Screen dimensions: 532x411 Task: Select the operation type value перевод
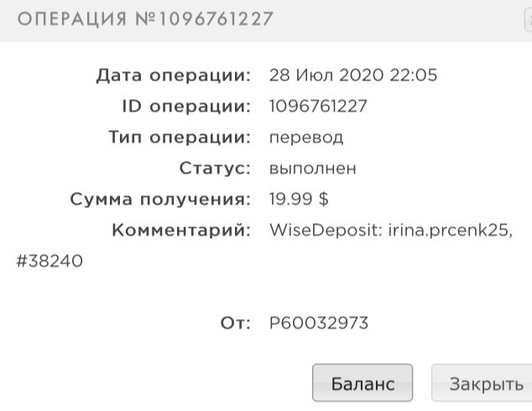coord(306,138)
